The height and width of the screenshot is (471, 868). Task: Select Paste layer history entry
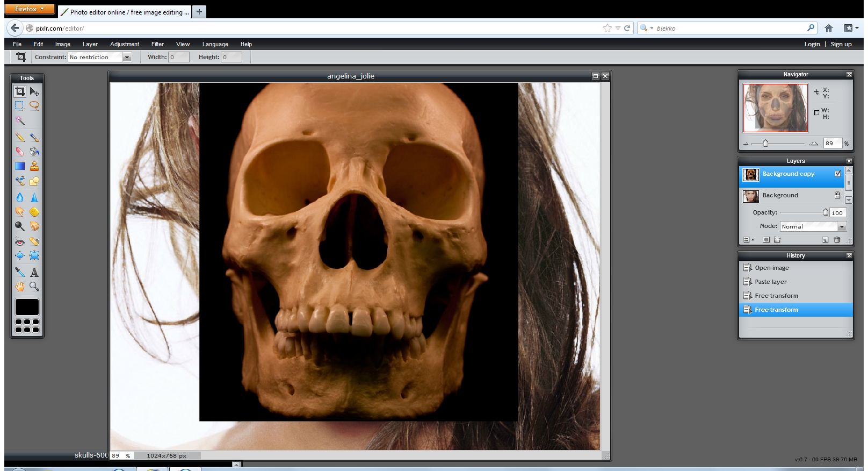[x=796, y=282]
